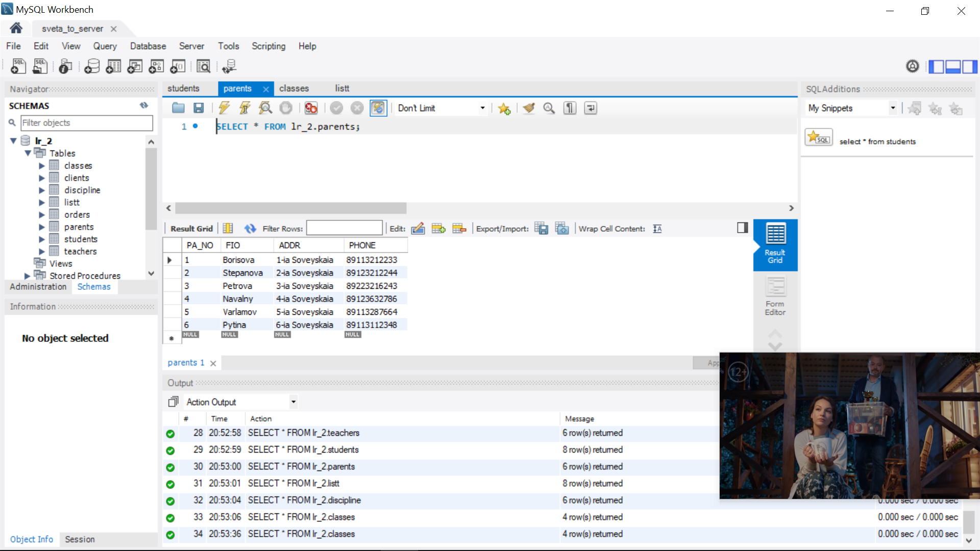The width and height of the screenshot is (980, 551).
Task: Open the Database menu
Action: point(148,46)
